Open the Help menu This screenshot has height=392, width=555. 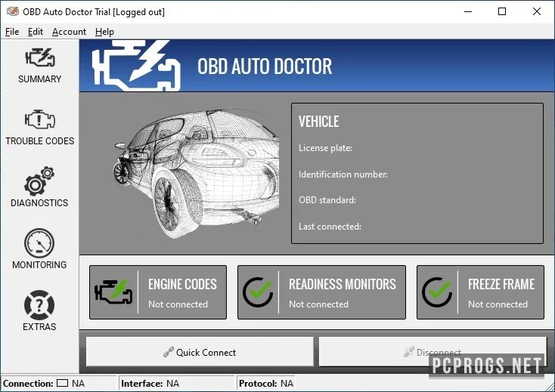click(x=104, y=32)
